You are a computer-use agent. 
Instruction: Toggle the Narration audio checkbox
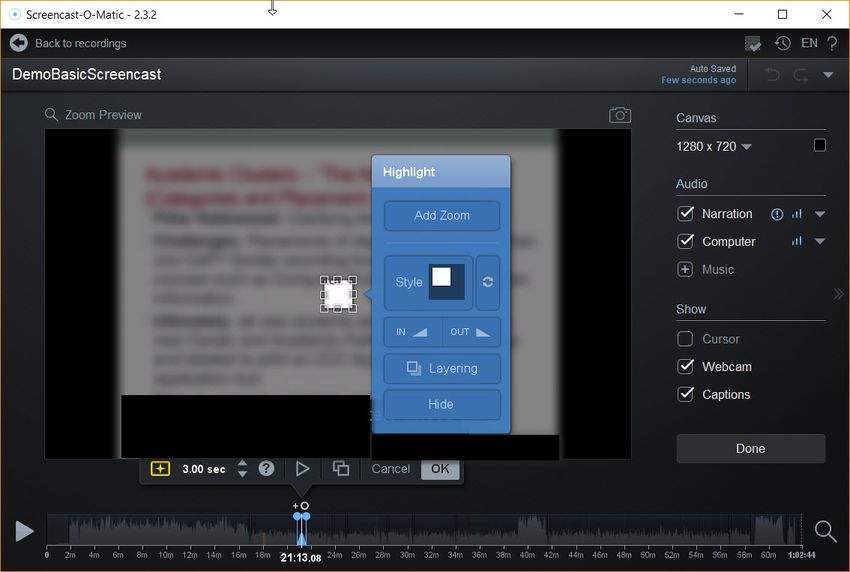(685, 214)
